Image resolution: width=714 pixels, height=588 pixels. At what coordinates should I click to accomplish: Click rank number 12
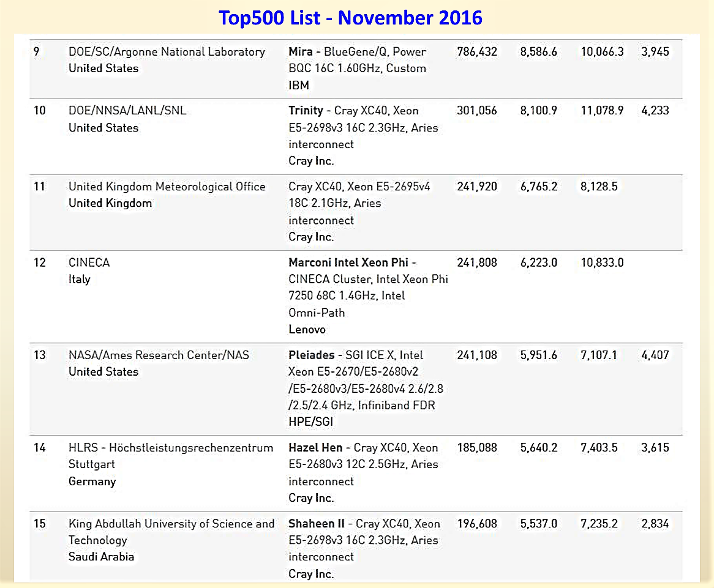point(40,262)
